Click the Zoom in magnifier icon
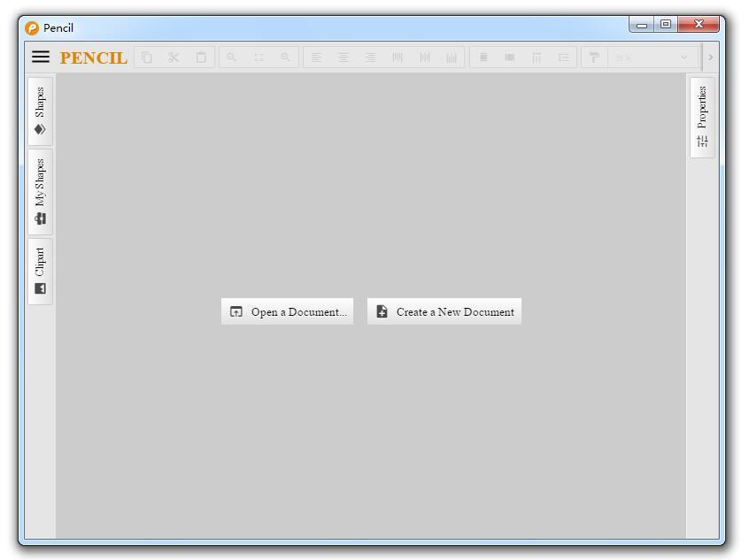749x560 pixels. click(x=232, y=58)
